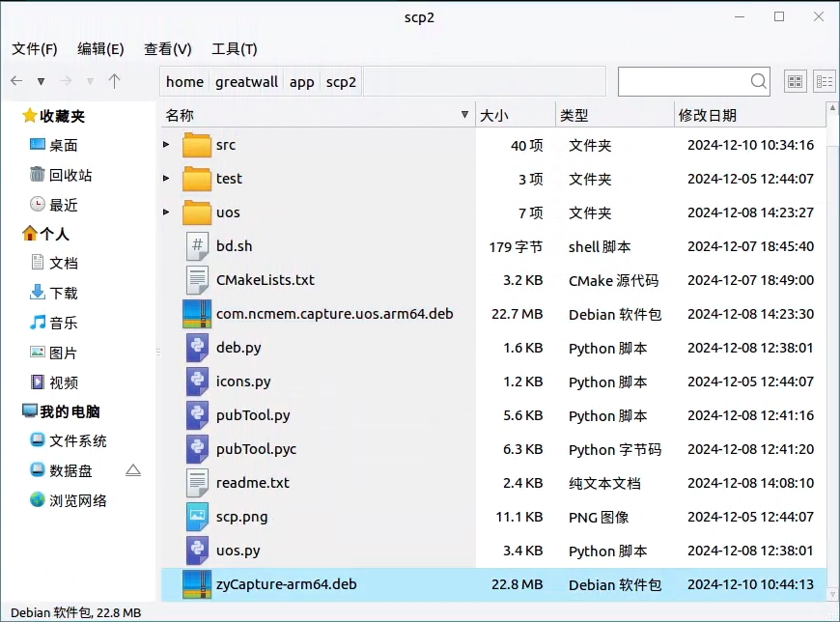Open the 回收站 trash in sidebar
Screen dimensions: 840x622
[70, 175]
